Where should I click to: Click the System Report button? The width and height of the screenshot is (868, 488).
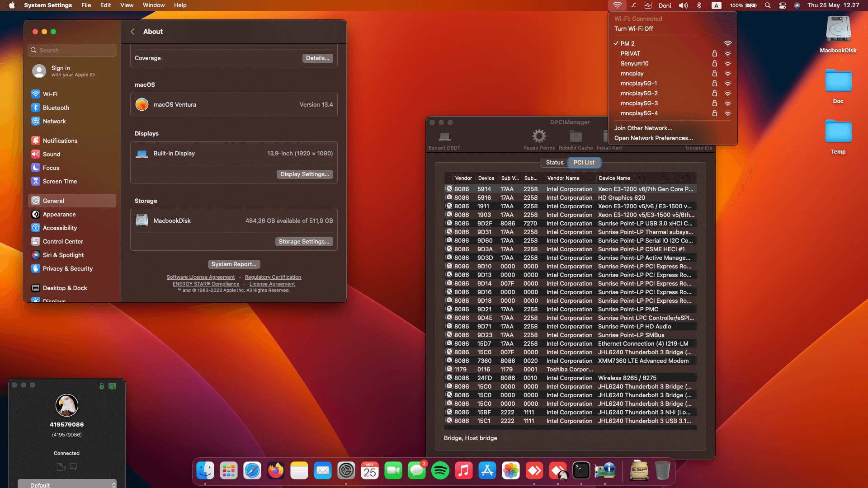point(234,264)
